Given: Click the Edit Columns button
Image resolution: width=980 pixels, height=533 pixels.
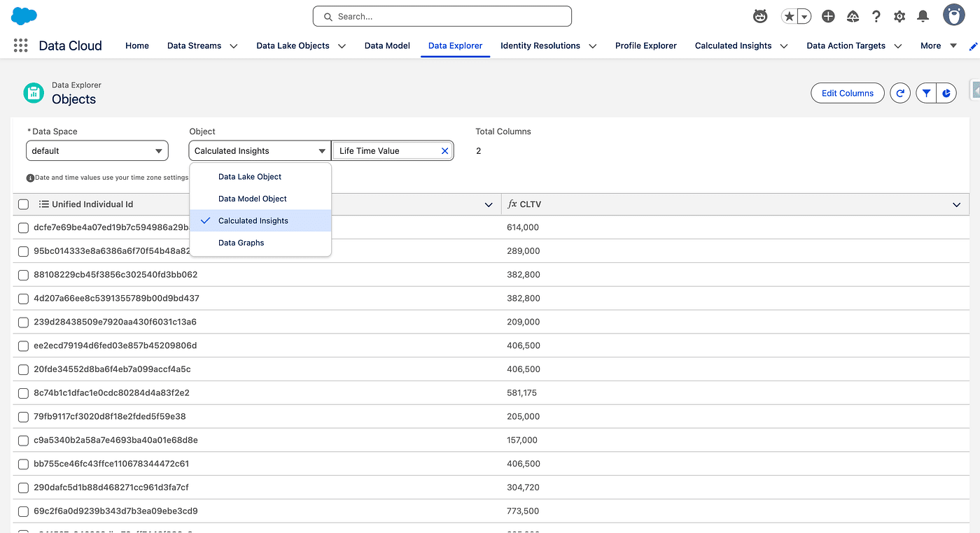Looking at the screenshot, I should tap(847, 93).
